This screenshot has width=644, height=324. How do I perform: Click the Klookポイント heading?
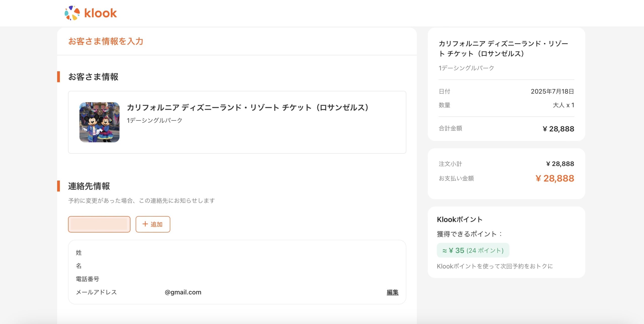(460, 219)
